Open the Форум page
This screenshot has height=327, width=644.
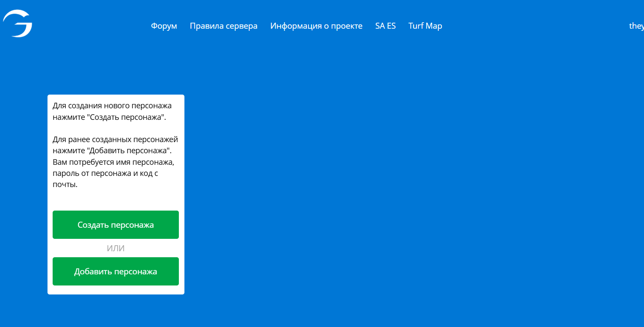tap(164, 26)
